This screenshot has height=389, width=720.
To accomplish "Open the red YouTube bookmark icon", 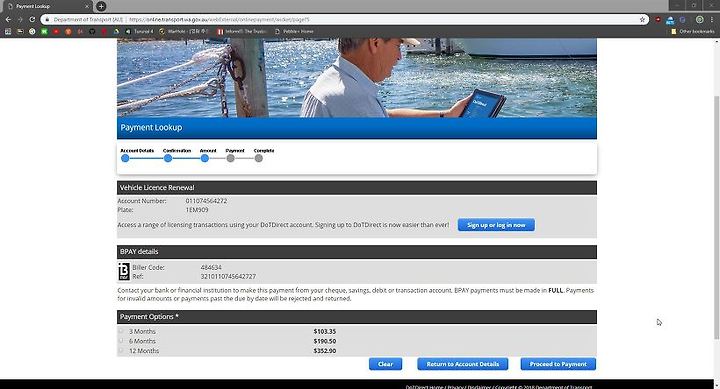I will click(56, 32).
